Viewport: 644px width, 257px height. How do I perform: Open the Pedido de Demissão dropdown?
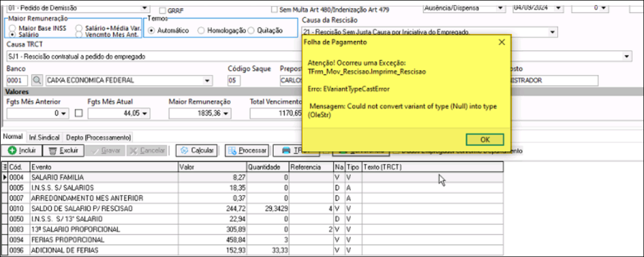coord(145,8)
